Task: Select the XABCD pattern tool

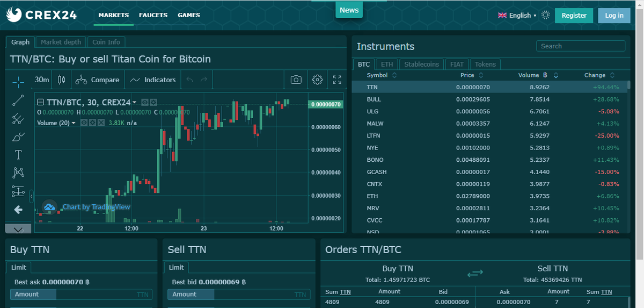Action: pos(18,173)
